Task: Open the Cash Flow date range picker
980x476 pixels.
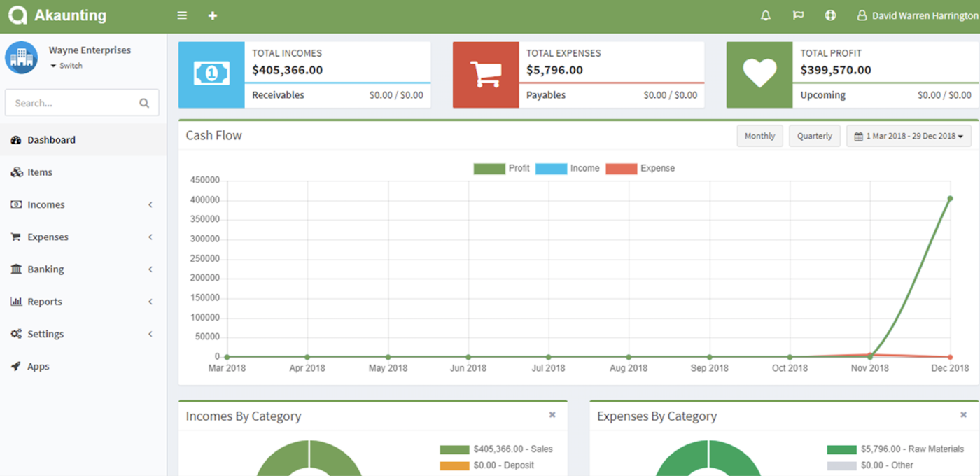Action: 908,136
